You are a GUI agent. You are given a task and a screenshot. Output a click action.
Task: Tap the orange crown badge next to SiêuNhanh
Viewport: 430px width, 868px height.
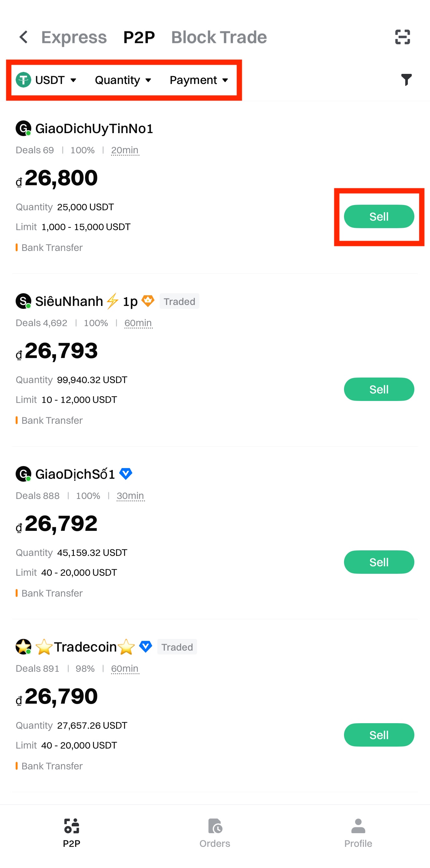coord(148,301)
